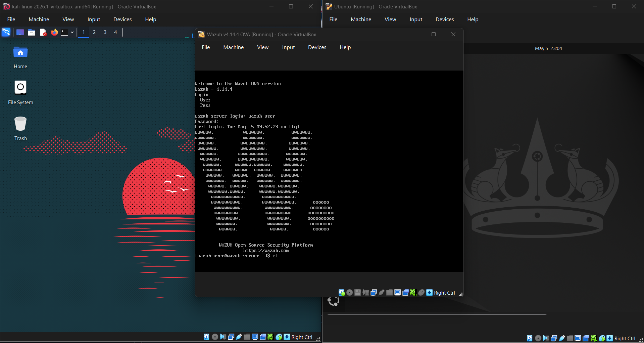
Task: Open the Input menu in Wazuh VM window
Action: (x=288, y=47)
